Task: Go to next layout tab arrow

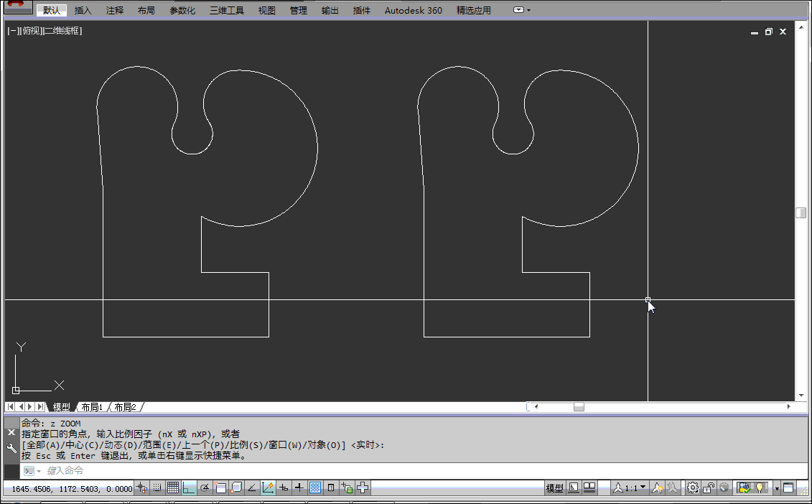Action: (x=30, y=407)
